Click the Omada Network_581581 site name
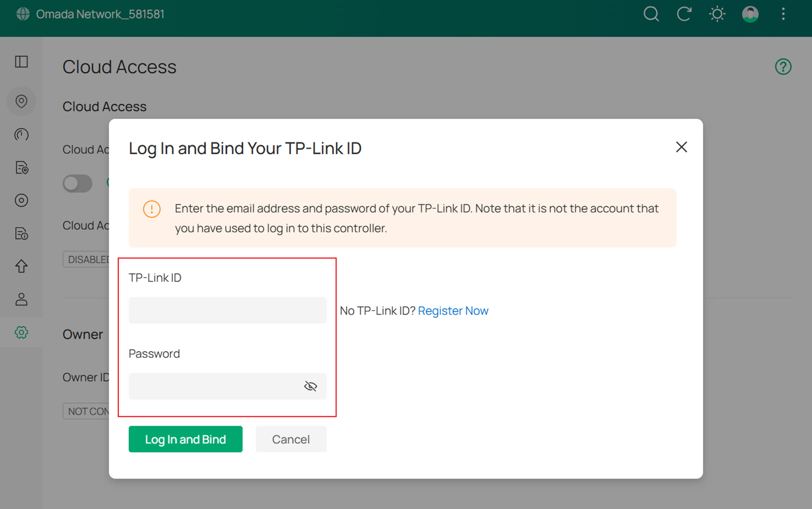The image size is (812, 509). 100,14
